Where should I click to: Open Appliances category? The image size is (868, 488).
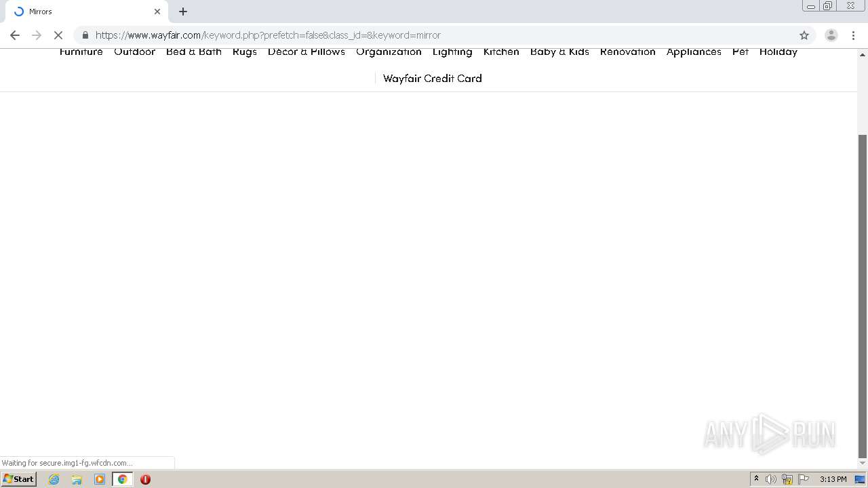coord(694,52)
